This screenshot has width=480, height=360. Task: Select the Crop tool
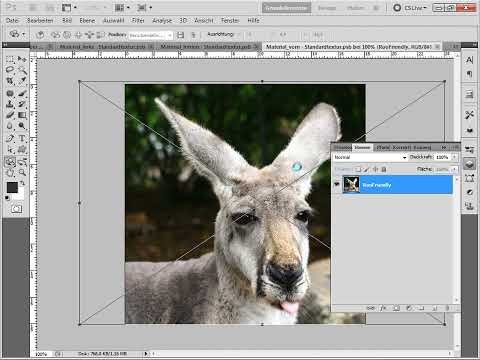coord(10,81)
